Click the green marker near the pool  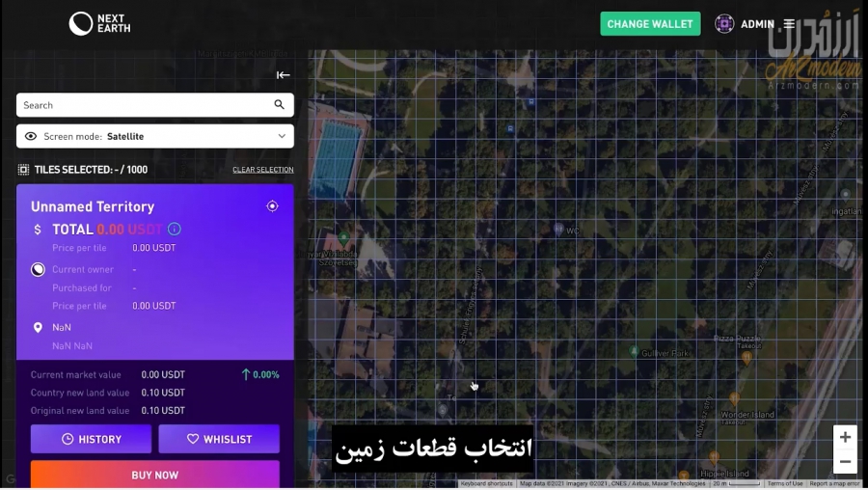tap(343, 239)
